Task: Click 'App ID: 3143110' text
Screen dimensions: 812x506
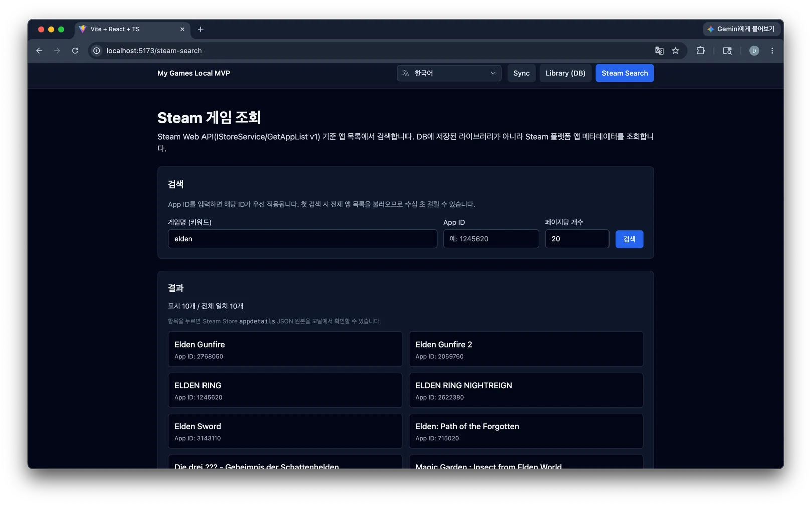Action: pos(197,438)
